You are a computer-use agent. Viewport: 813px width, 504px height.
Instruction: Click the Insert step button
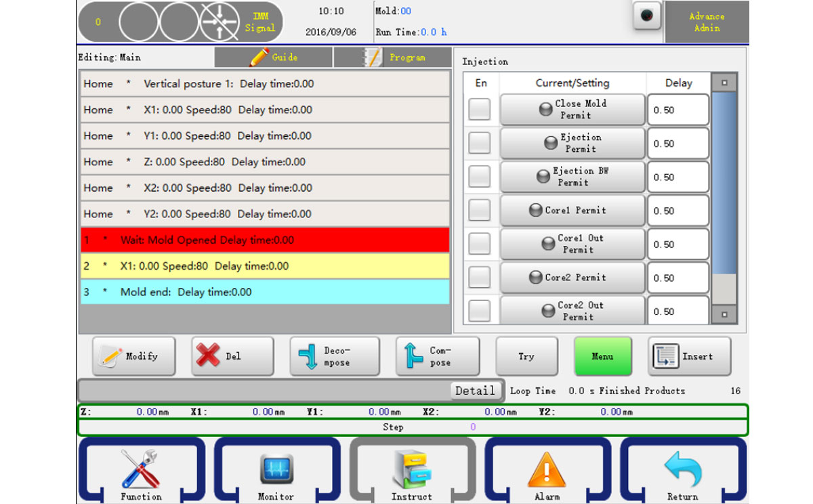tap(689, 356)
